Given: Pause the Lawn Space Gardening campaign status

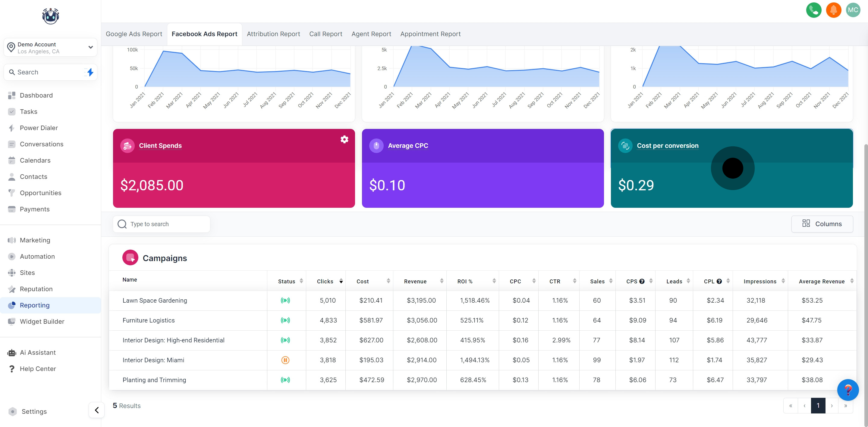Looking at the screenshot, I should [x=286, y=300].
